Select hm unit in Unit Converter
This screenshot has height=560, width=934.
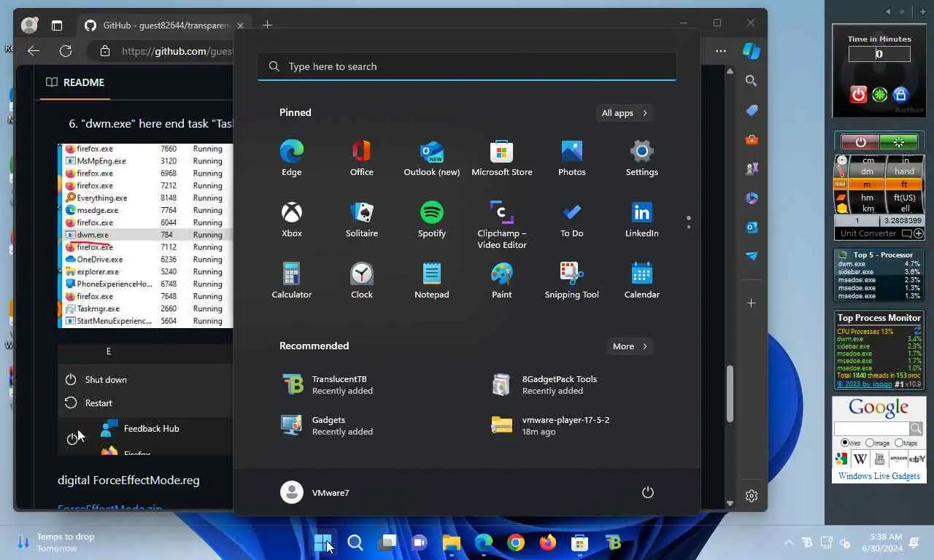click(867, 198)
